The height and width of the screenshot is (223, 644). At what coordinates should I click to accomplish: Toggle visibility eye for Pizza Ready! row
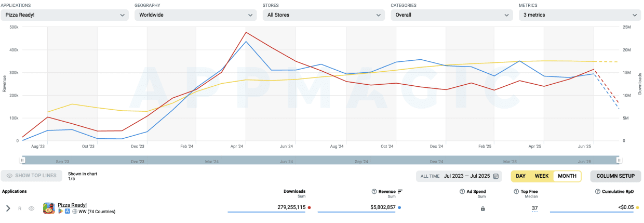point(32,208)
